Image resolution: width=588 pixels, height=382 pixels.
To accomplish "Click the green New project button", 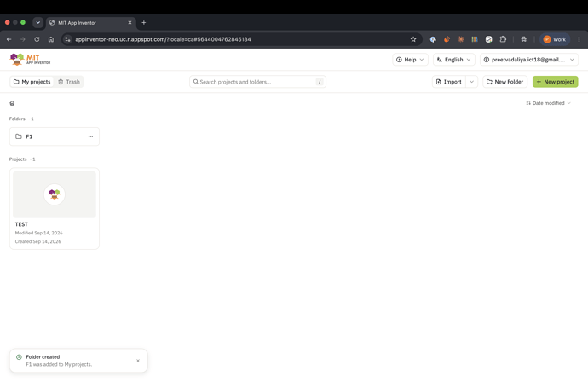I will coord(555,81).
